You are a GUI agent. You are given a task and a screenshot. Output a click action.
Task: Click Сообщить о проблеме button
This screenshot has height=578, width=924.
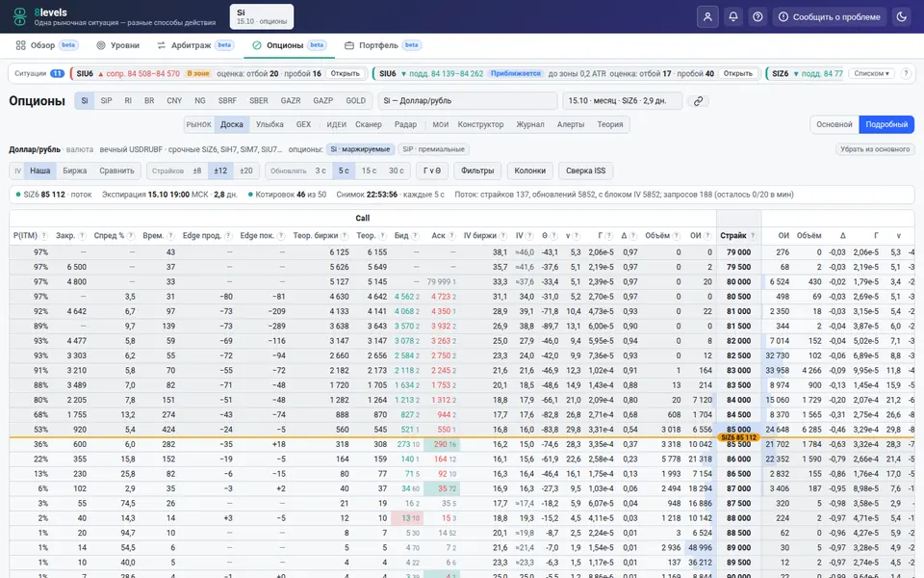coord(830,17)
